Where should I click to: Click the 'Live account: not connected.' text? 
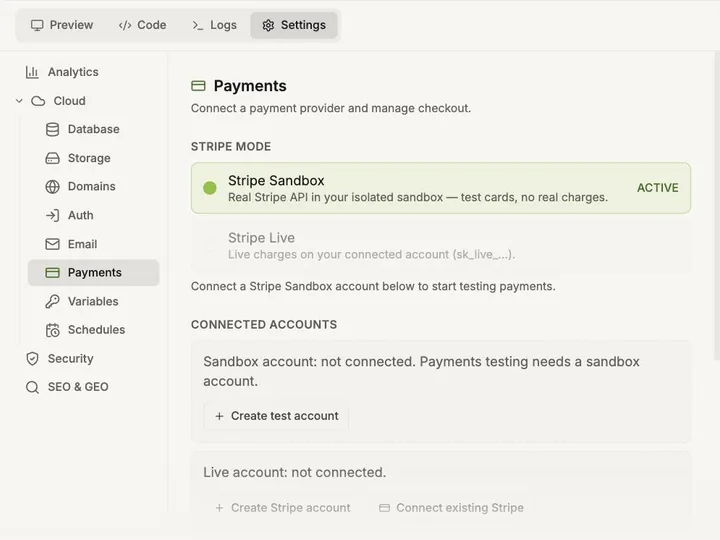tap(295, 472)
